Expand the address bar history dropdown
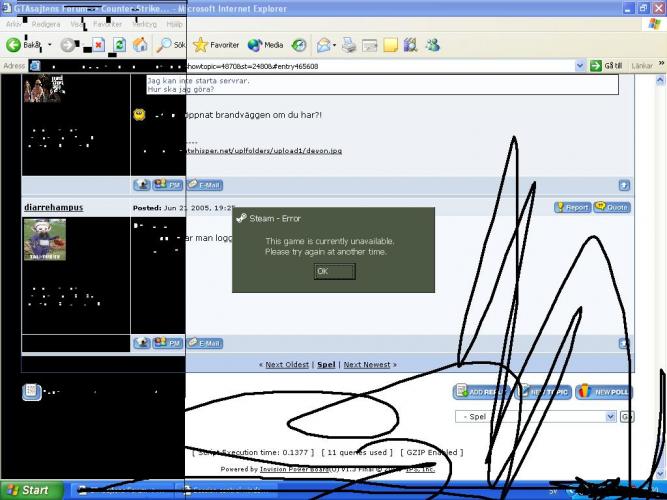The image size is (667, 500). pos(579,66)
